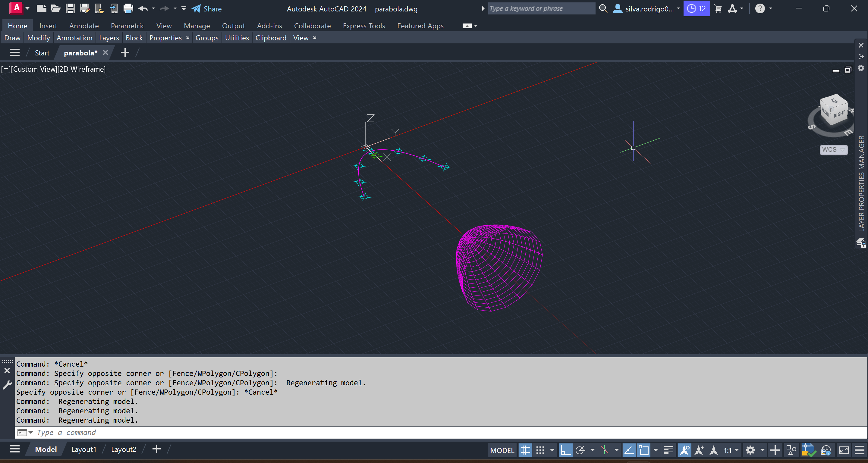868x463 pixels.
Task: Open the Help question mark icon
Action: click(760, 8)
